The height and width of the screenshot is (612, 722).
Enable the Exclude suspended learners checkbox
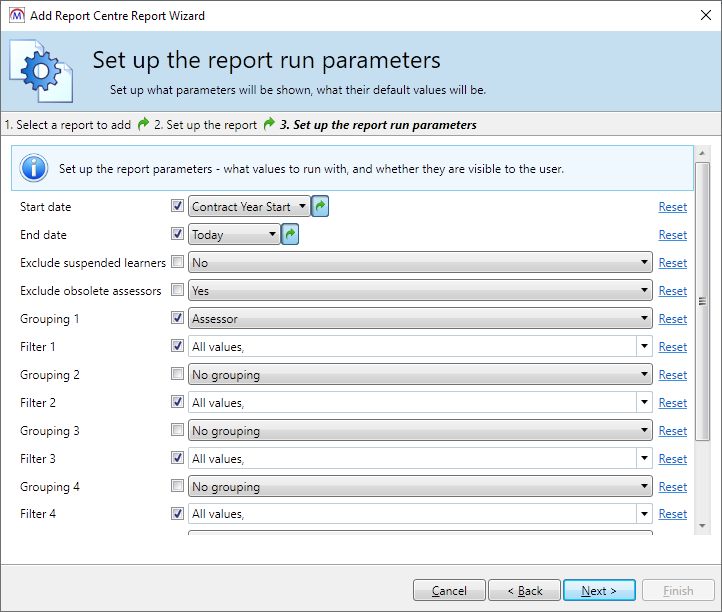tap(177, 263)
